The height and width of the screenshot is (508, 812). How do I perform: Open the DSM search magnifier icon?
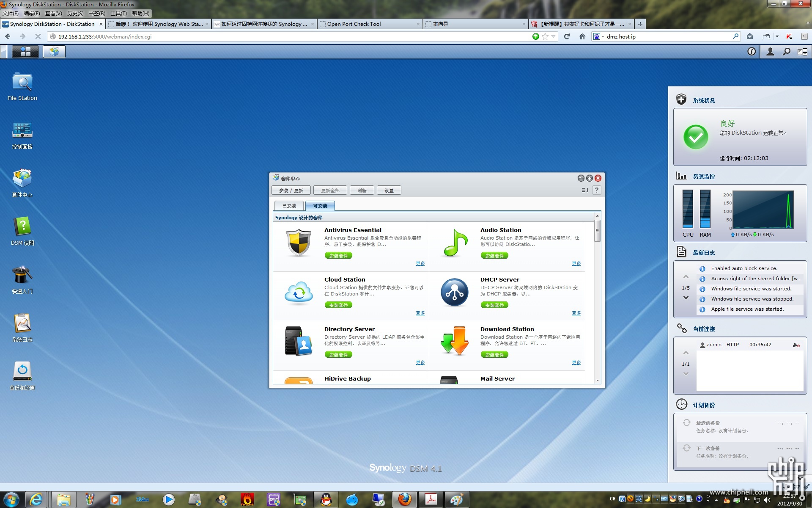coord(787,52)
